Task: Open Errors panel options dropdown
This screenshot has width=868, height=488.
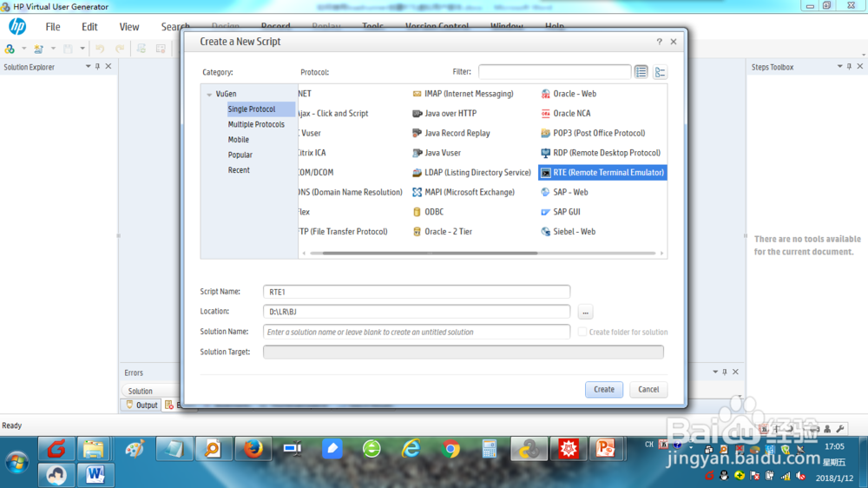Action: click(x=715, y=372)
